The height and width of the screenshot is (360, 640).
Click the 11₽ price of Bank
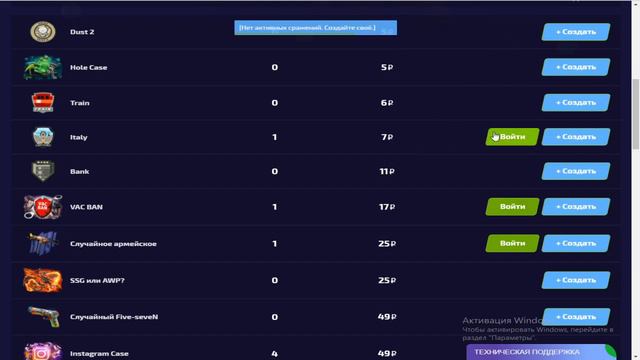387,171
